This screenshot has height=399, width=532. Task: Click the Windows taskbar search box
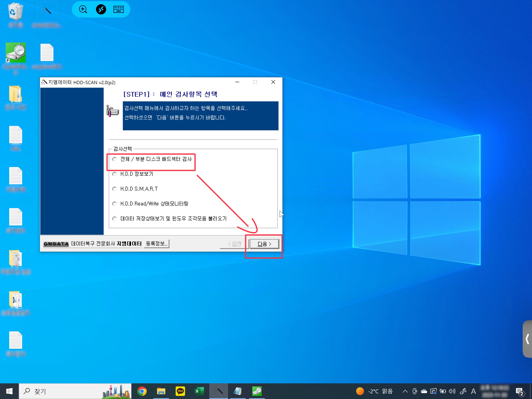(x=63, y=391)
